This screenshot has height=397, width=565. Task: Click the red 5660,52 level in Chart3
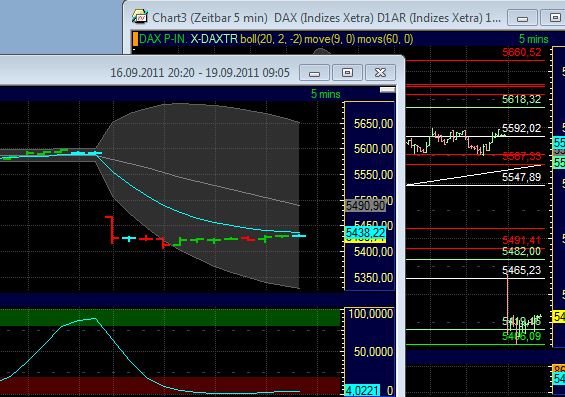[522, 53]
